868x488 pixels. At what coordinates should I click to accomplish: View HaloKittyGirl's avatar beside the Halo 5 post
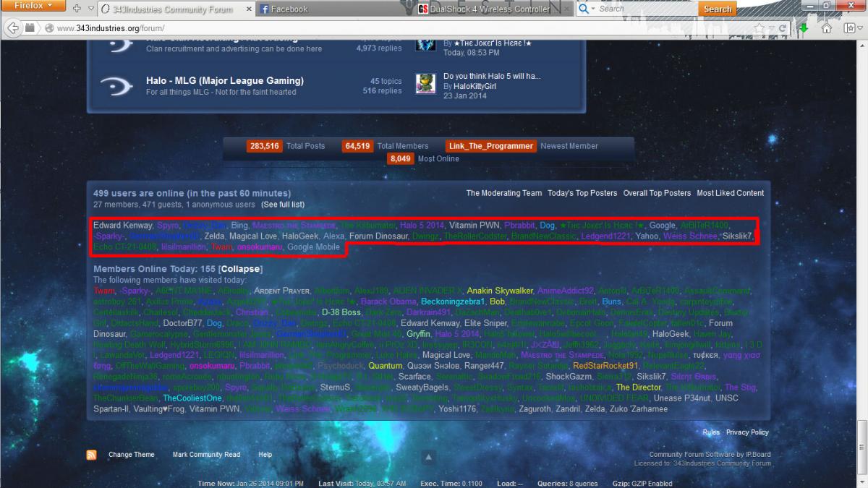pyautogui.click(x=426, y=84)
